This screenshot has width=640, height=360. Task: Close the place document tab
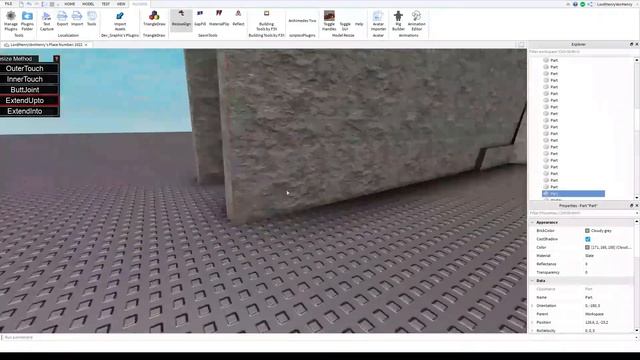pos(86,44)
